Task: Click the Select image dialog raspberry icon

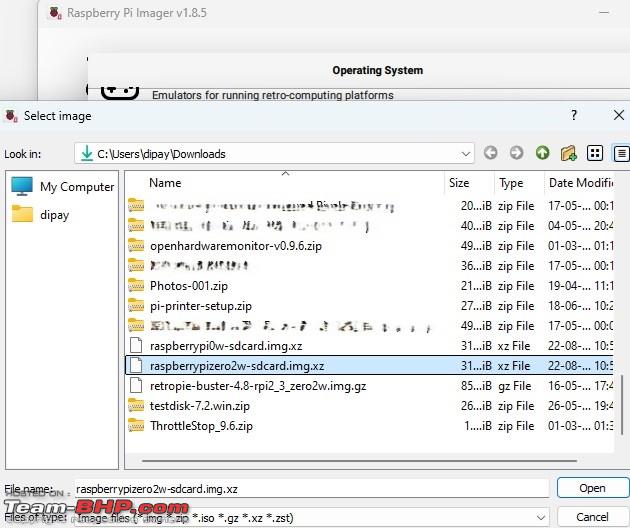Action: [11, 116]
